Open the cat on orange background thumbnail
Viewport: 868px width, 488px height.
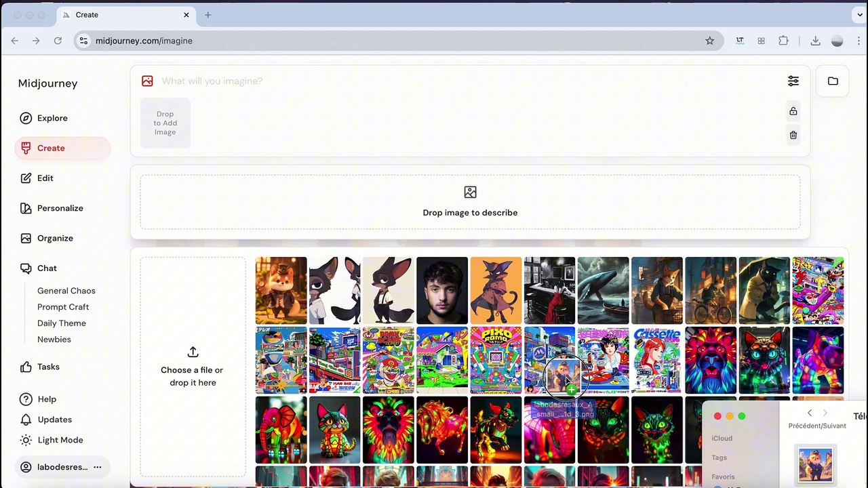(496, 290)
